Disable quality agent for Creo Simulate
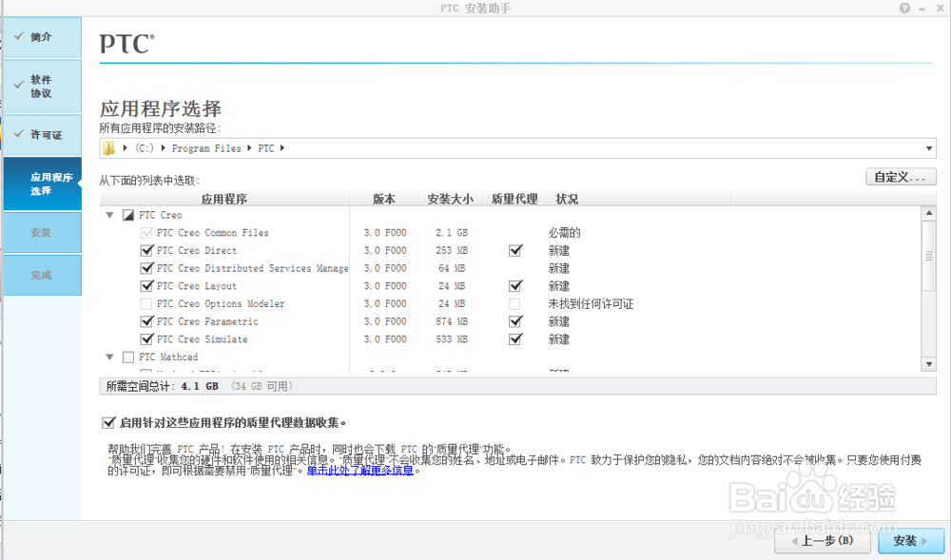The width and height of the screenshot is (951, 560). click(x=514, y=339)
